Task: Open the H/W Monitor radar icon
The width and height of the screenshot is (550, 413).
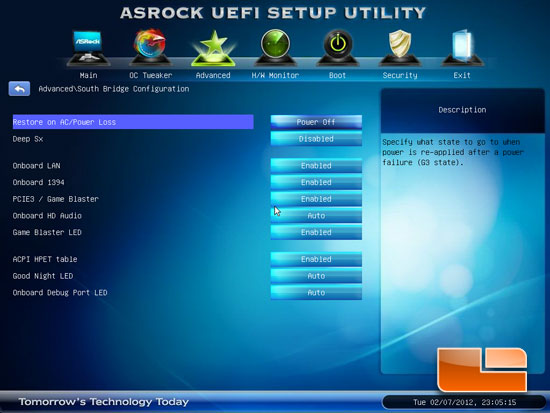Action: point(275,48)
